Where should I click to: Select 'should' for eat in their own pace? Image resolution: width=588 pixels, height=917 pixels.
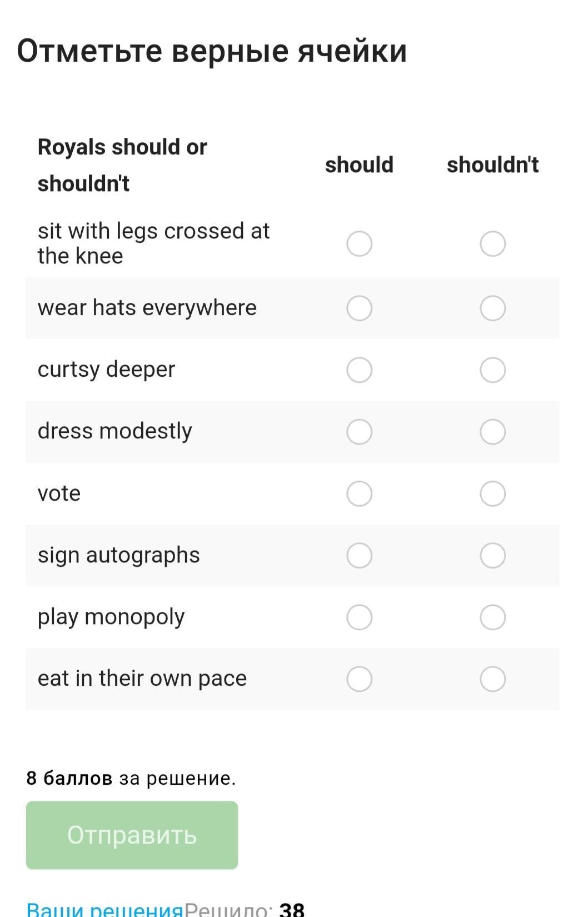[x=359, y=679]
